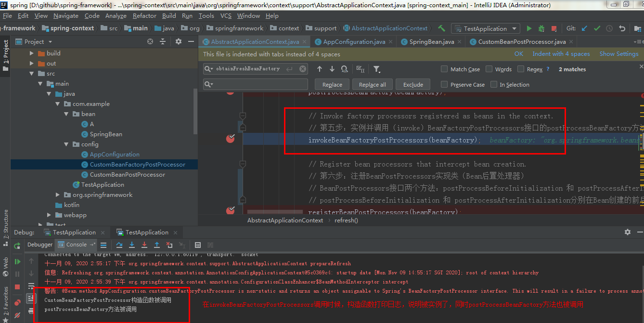Switch to SpringBean.java tab
Image resolution: width=644 pixels, height=323 pixels.
pyautogui.click(x=431, y=42)
